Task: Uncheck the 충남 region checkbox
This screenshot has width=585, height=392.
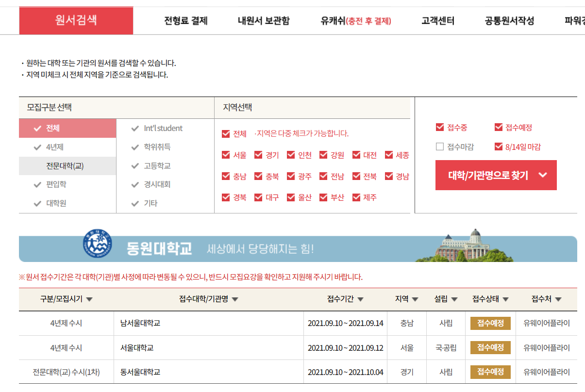Action: [x=226, y=176]
